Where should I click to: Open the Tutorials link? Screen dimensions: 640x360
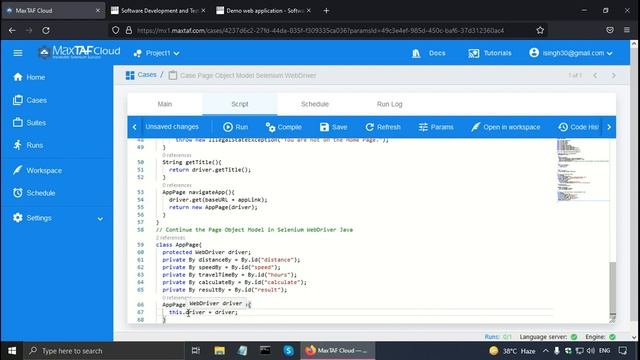(490, 53)
